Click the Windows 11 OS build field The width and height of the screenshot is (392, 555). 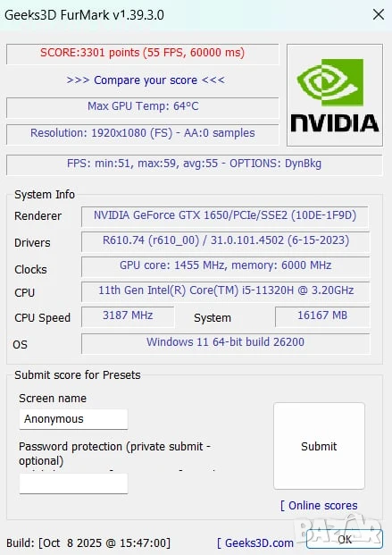[x=226, y=343]
